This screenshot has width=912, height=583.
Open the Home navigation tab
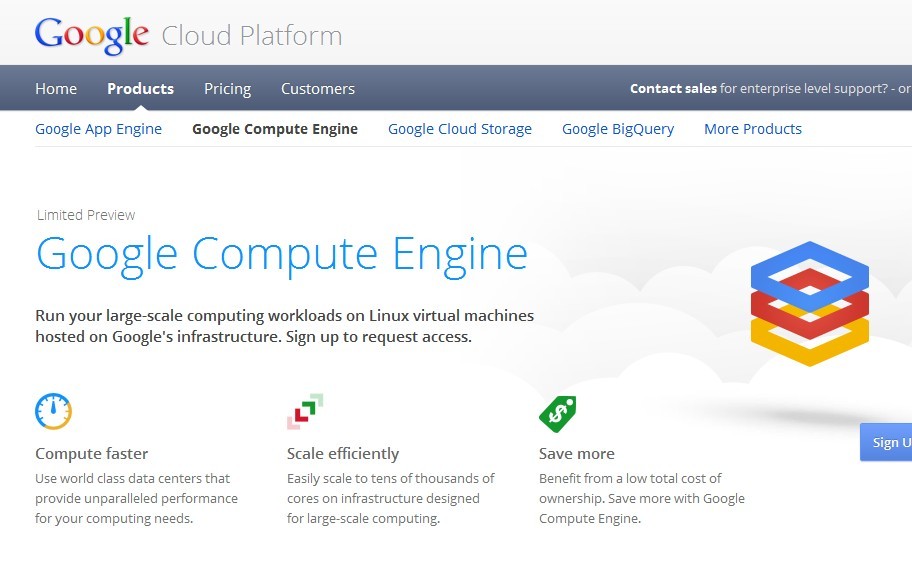click(x=56, y=88)
